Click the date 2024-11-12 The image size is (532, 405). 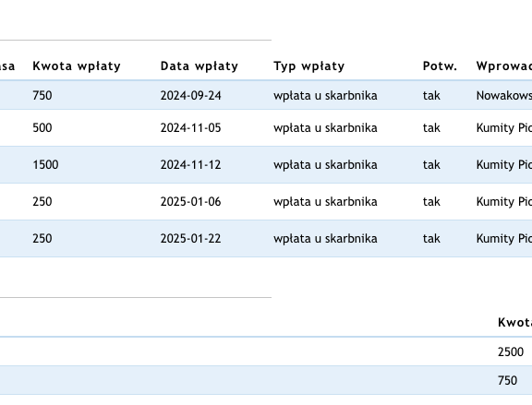(x=190, y=165)
